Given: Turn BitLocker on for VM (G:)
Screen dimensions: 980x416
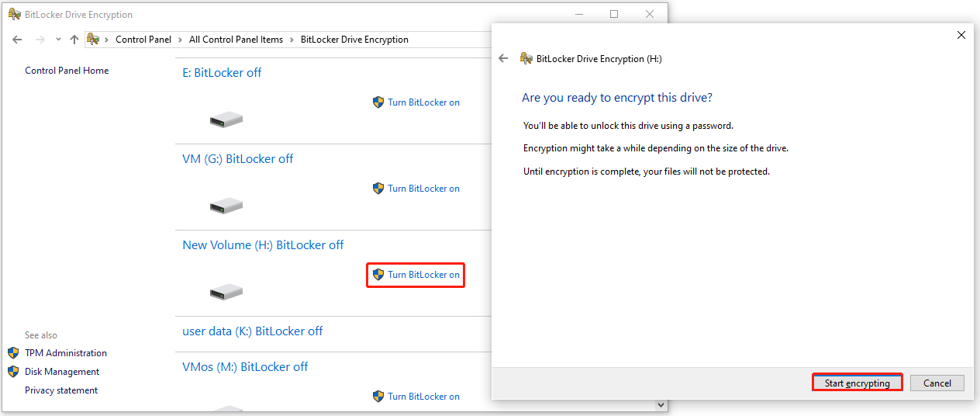Looking at the screenshot, I should point(423,189).
